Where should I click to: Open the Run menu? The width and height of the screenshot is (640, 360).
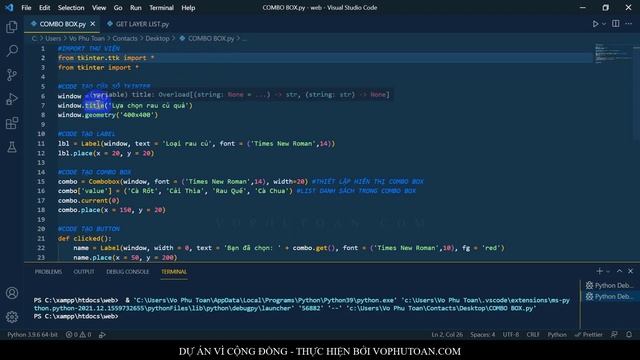click(x=136, y=8)
